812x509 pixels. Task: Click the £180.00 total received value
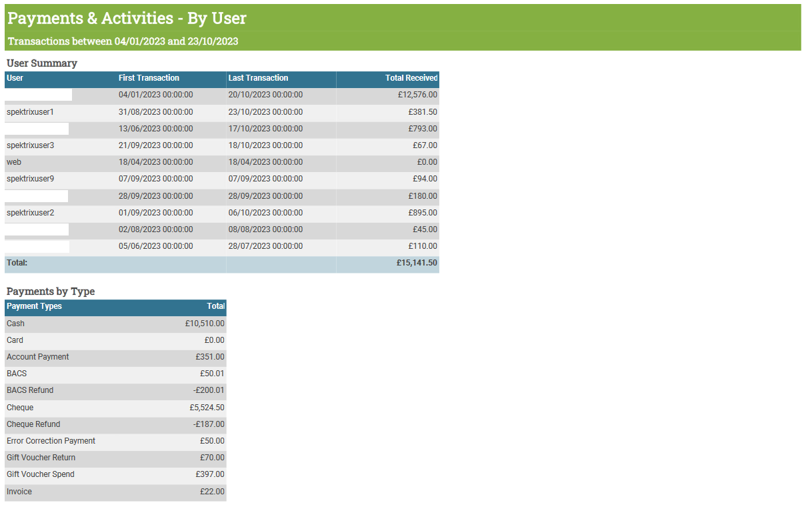coord(423,196)
